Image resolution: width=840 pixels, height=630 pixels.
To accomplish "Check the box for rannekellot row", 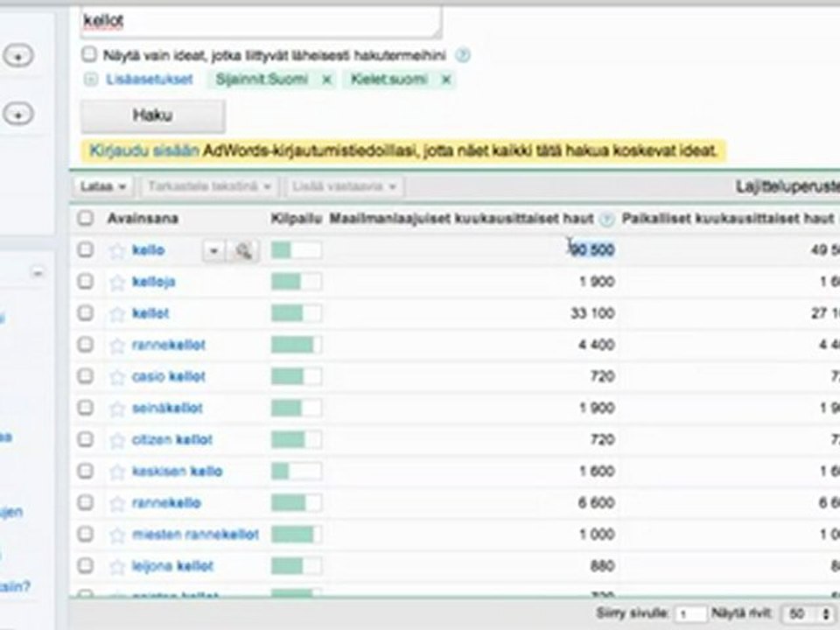I will [x=85, y=345].
